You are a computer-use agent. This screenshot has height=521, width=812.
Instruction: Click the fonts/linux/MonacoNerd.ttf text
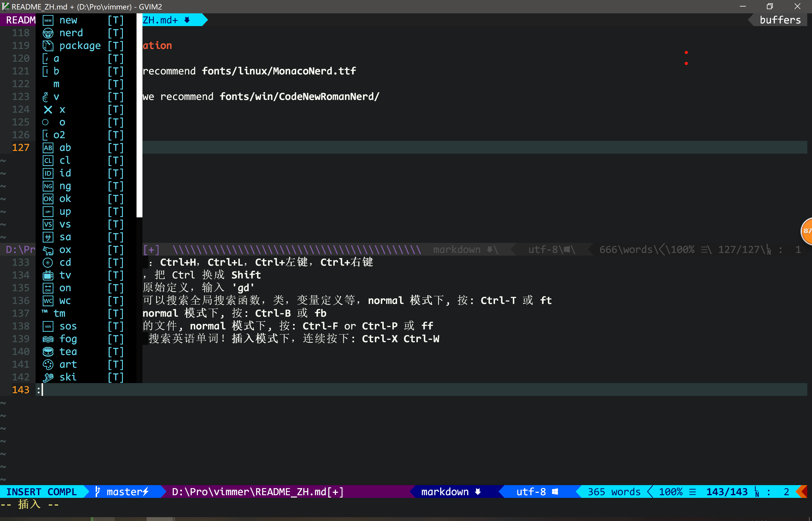click(x=279, y=71)
